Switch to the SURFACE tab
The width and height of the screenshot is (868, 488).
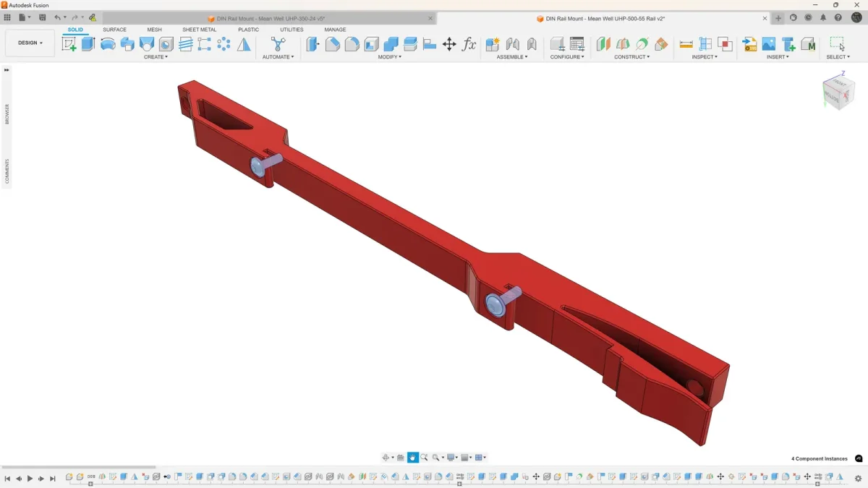click(114, 30)
